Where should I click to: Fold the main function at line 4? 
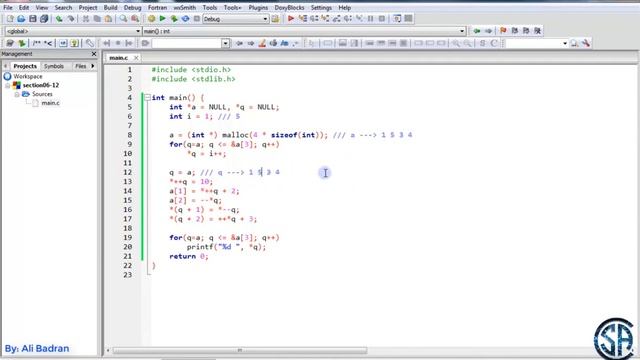[x=147, y=98]
